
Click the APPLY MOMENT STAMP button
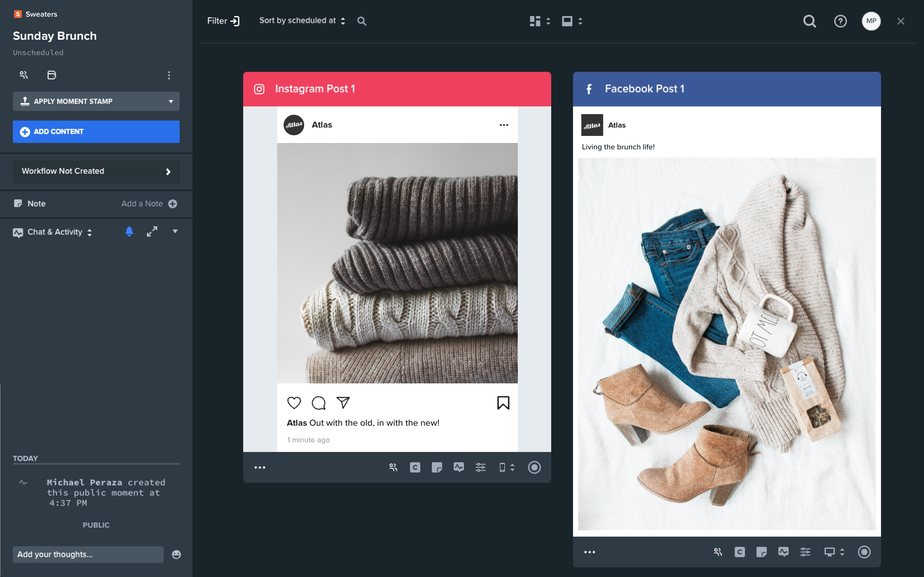pyautogui.click(x=96, y=101)
